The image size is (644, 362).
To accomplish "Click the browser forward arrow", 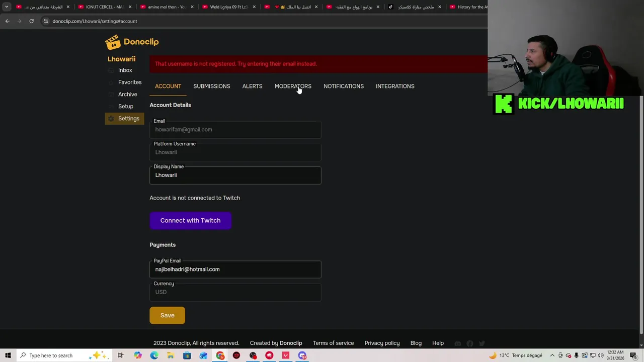I will coord(20,21).
